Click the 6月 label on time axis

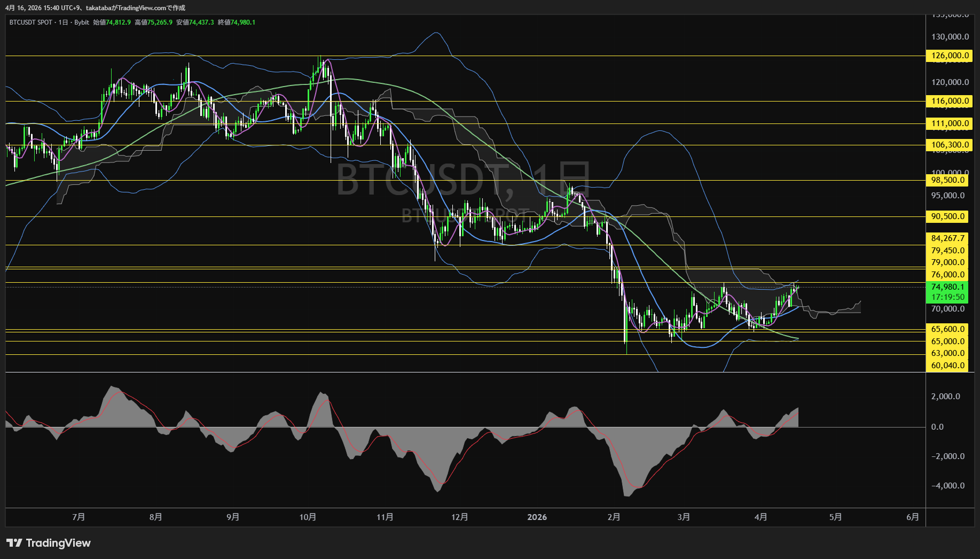click(x=913, y=517)
